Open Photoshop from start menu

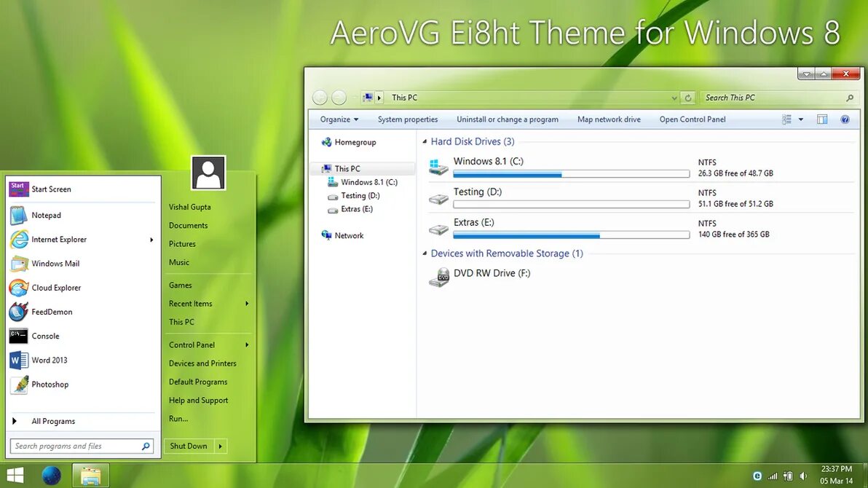click(x=83, y=385)
